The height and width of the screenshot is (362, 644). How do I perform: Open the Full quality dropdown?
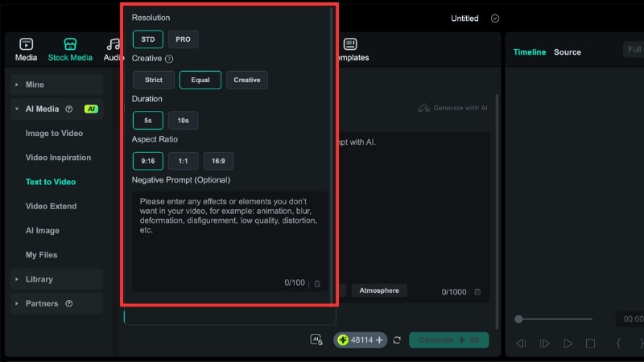634,50
